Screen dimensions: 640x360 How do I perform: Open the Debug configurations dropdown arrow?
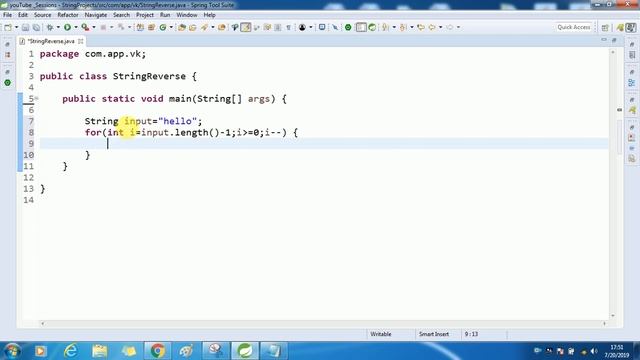[x=58, y=27]
